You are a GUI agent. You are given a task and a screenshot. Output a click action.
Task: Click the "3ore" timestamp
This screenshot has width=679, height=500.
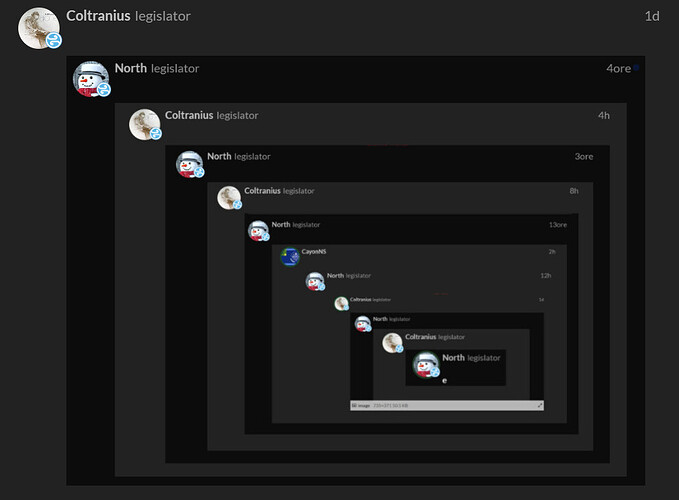[x=584, y=157]
